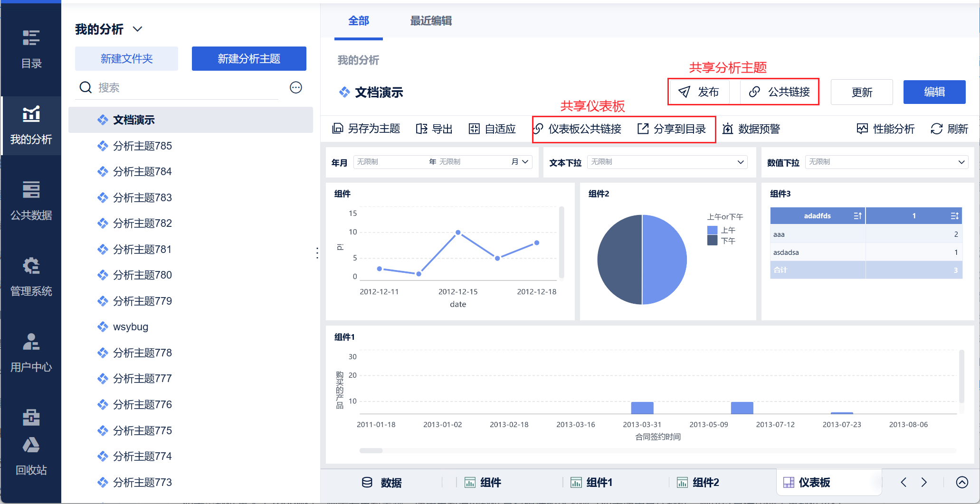Open the 数据 bottom tab
Viewport: 980px width, 504px height.
pyautogui.click(x=381, y=482)
